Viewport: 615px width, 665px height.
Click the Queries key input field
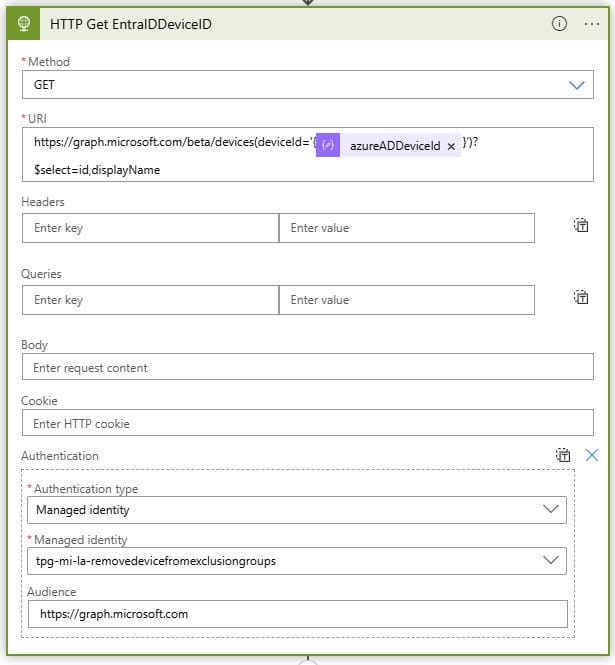(x=151, y=300)
